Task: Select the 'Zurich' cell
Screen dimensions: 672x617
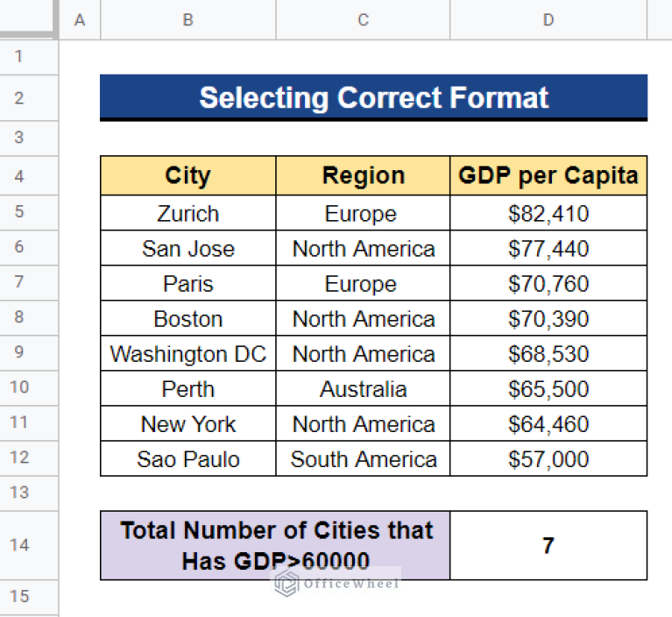Action: pyautogui.click(x=188, y=213)
